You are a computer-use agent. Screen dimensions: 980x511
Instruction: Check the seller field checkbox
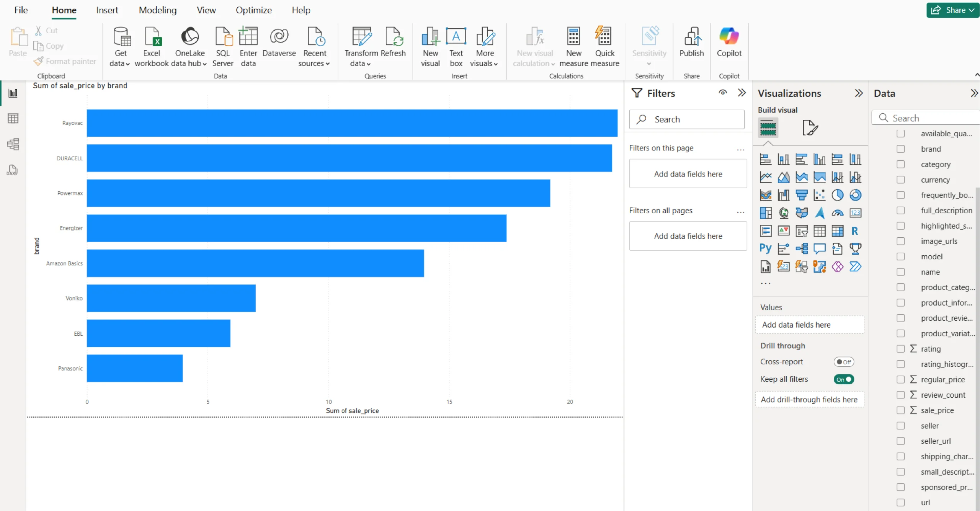tap(900, 426)
